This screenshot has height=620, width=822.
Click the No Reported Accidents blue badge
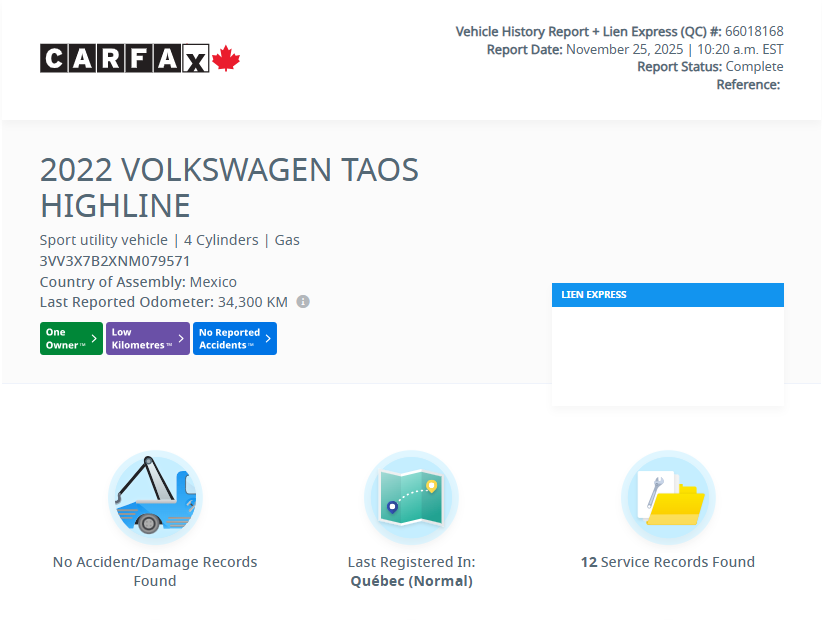(x=234, y=338)
